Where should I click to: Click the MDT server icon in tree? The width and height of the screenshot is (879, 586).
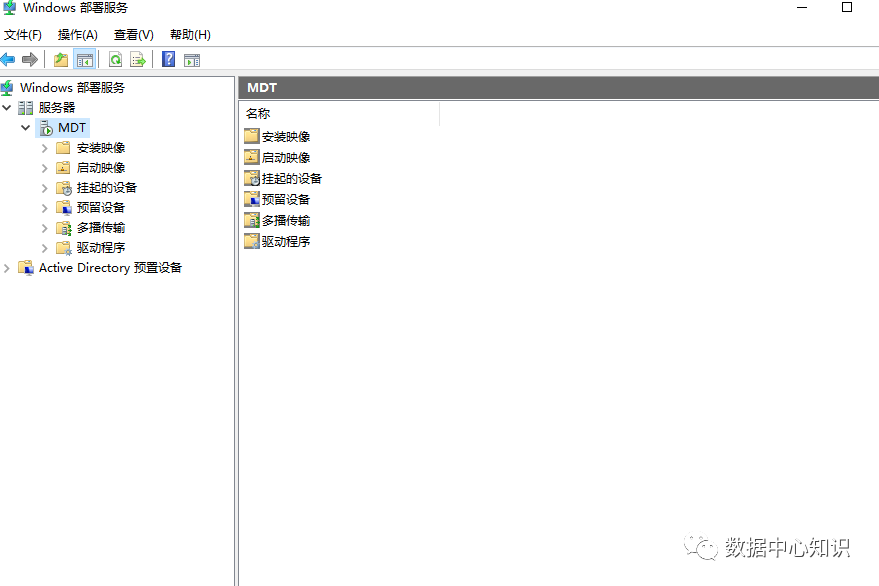[47, 128]
